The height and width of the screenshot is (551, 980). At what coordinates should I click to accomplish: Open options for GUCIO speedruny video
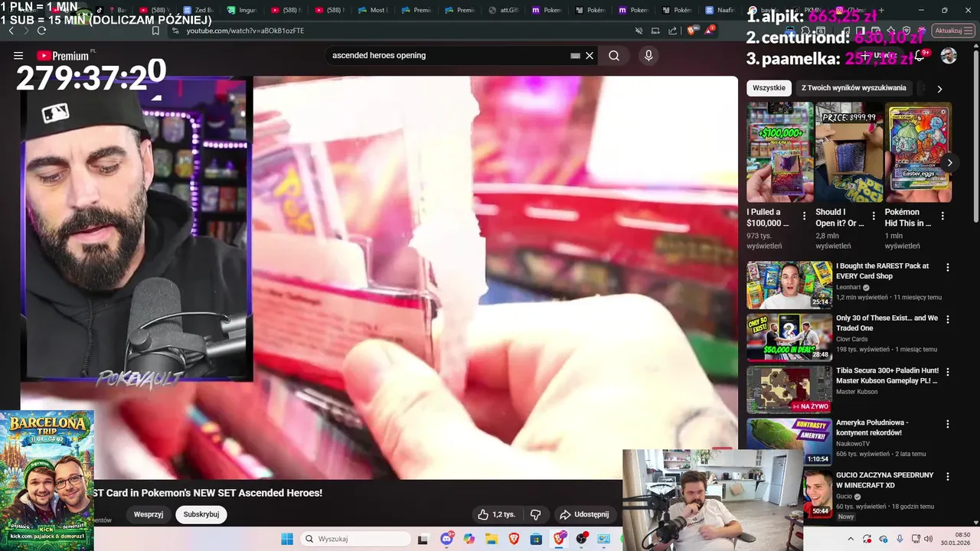pos(947,477)
